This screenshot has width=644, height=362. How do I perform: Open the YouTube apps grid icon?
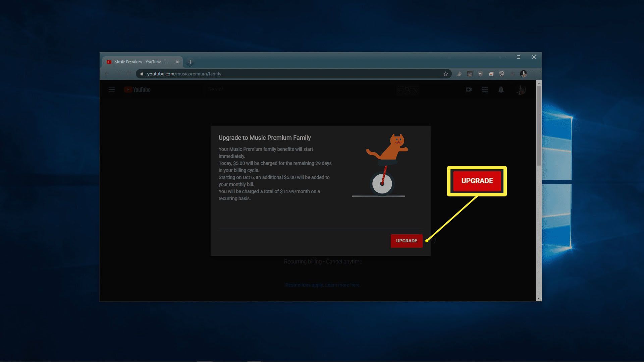click(x=485, y=89)
